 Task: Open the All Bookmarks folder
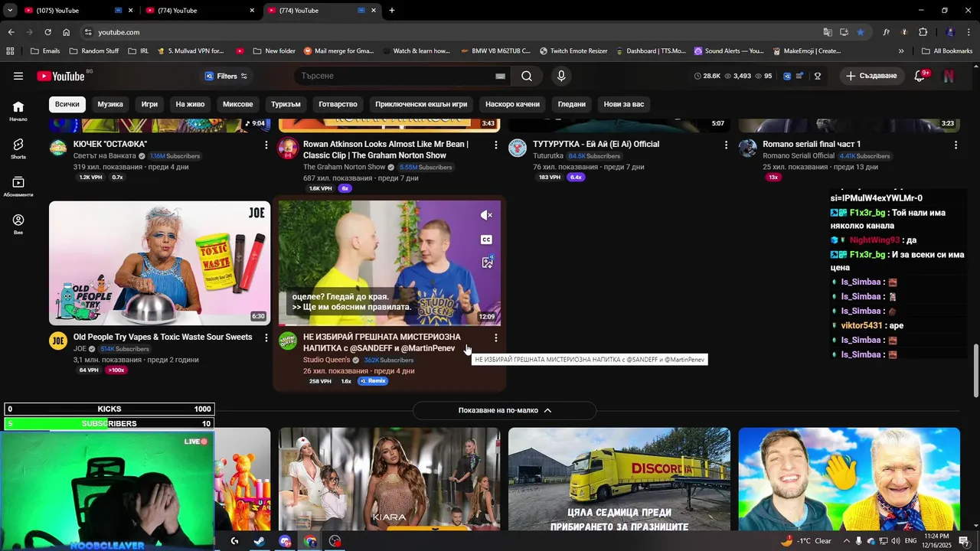click(x=947, y=51)
